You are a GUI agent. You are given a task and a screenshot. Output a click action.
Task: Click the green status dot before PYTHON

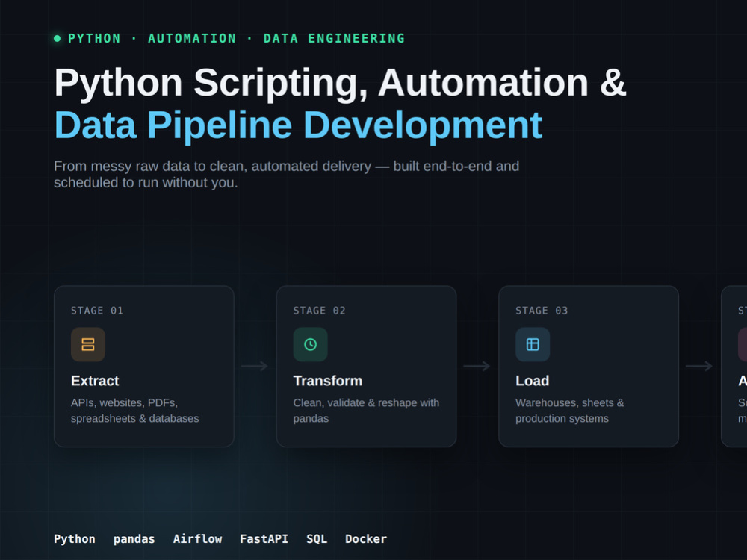point(58,39)
